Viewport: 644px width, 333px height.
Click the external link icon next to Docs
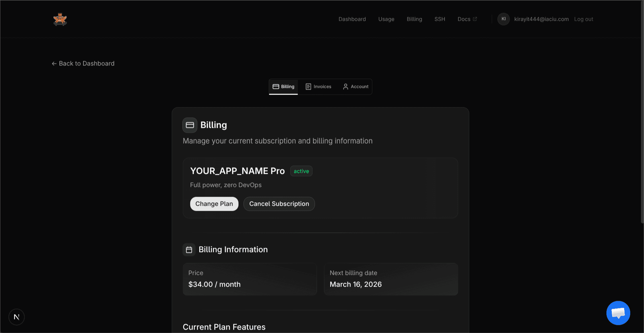(x=475, y=19)
